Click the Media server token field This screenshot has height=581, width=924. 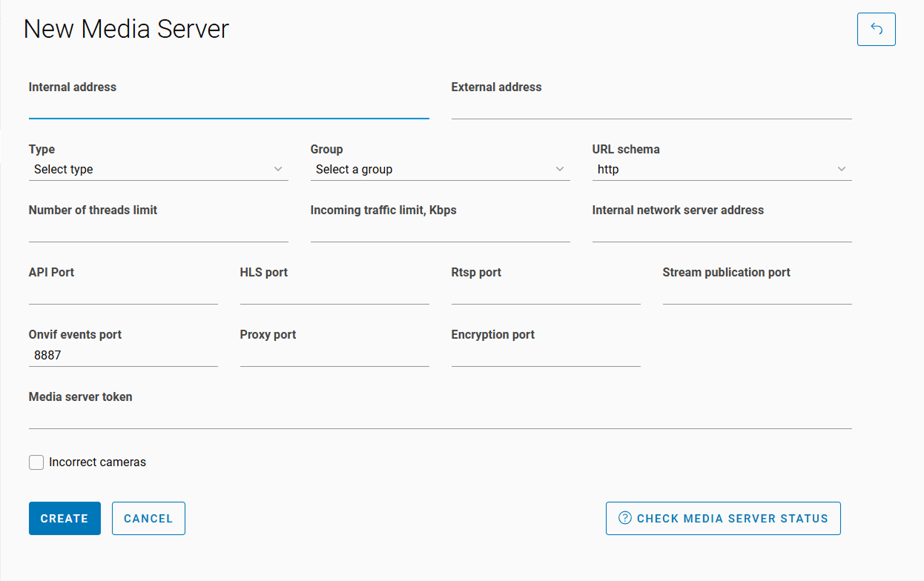coord(440,418)
